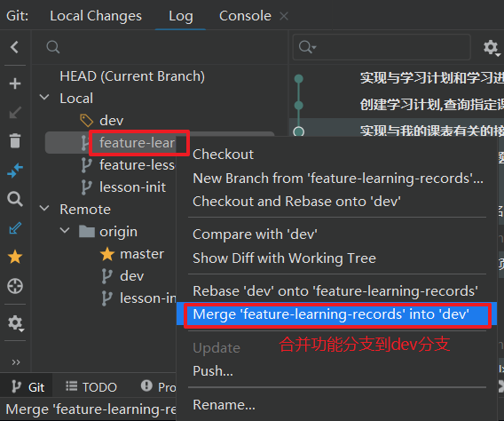Select local lesson-init branch
This screenshot has height=421, width=504.
click(x=132, y=187)
